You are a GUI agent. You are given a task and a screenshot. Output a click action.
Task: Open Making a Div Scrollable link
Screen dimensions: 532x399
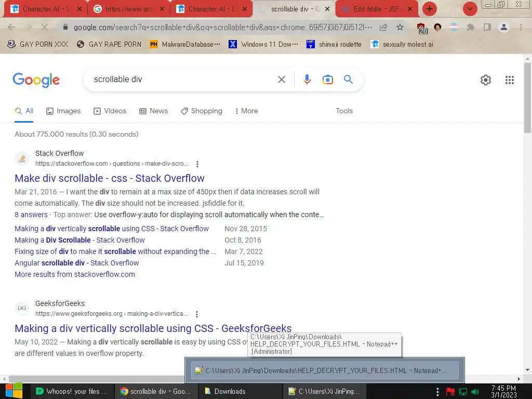(x=79, y=240)
